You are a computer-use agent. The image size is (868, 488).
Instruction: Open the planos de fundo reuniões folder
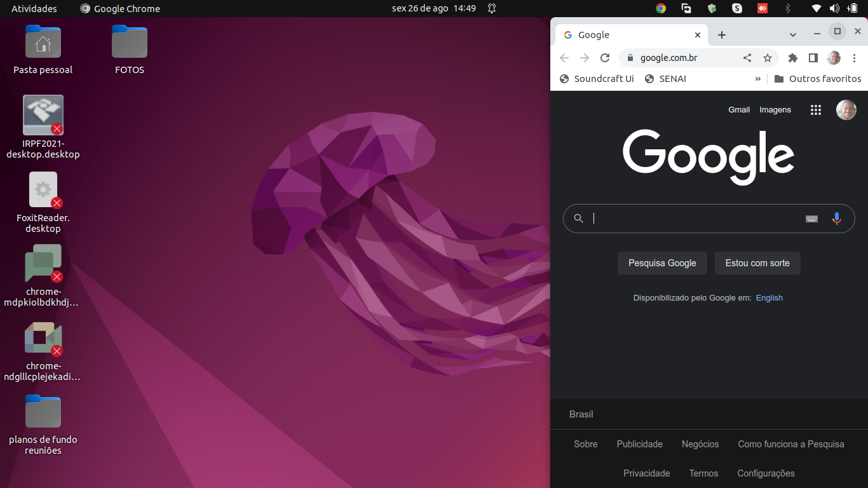click(43, 424)
